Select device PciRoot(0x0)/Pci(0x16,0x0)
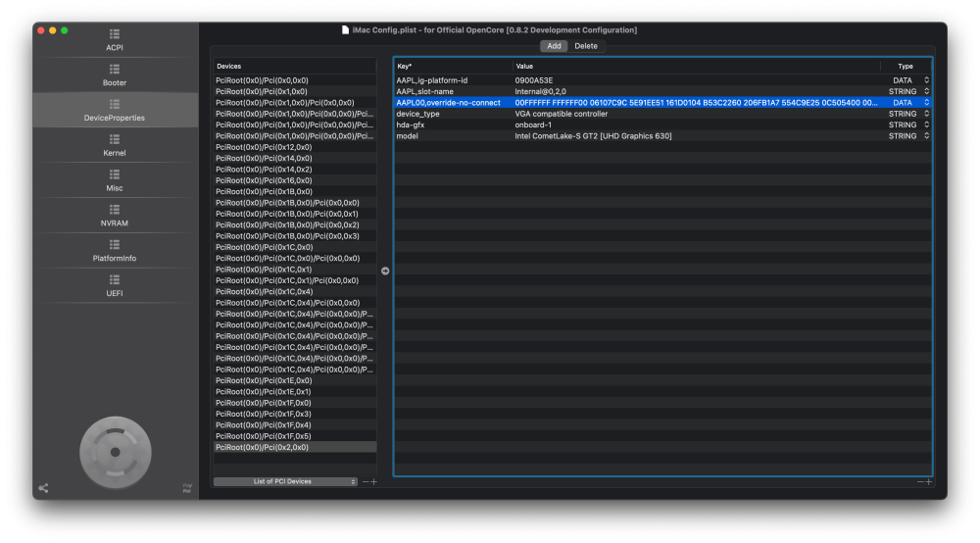The width and height of the screenshot is (980, 543). (x=294, y=180)
